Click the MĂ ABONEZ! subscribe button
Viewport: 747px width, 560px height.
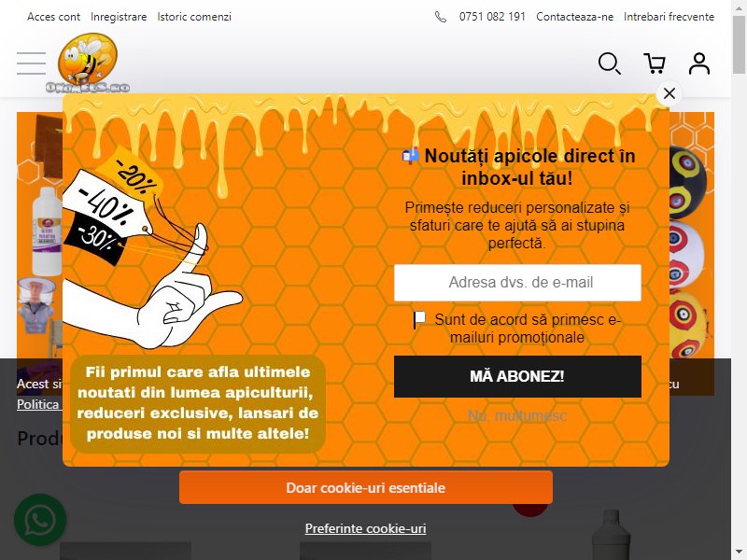coord(517,376)
